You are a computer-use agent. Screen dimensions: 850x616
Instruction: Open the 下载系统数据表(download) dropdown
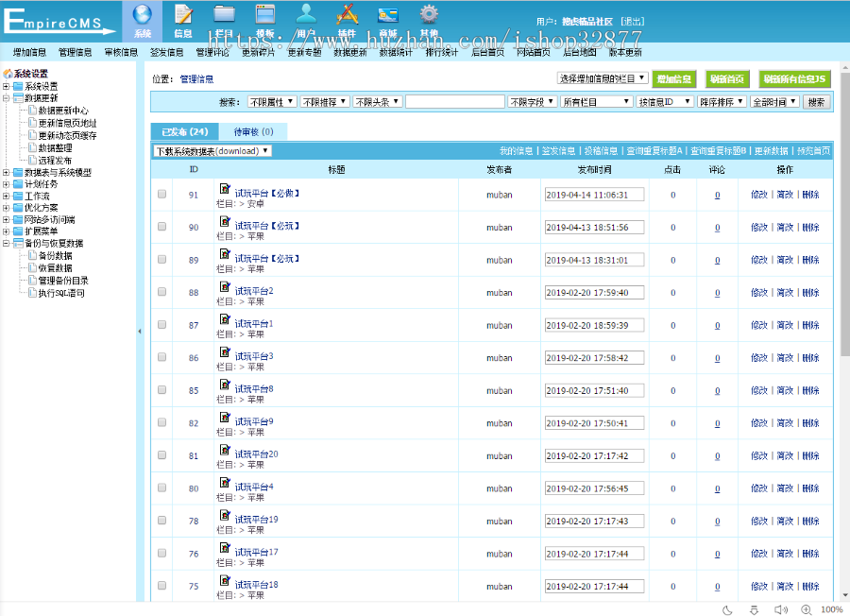point(212,151)
